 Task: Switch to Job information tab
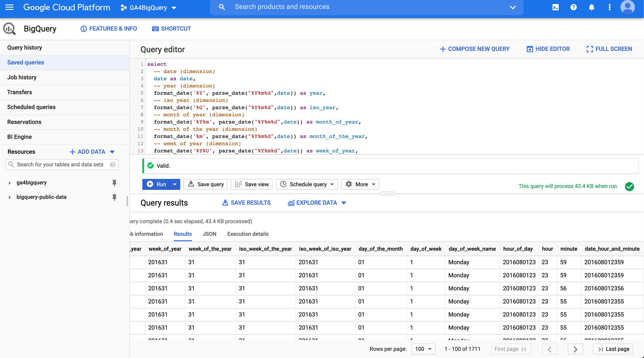(147, 234)
